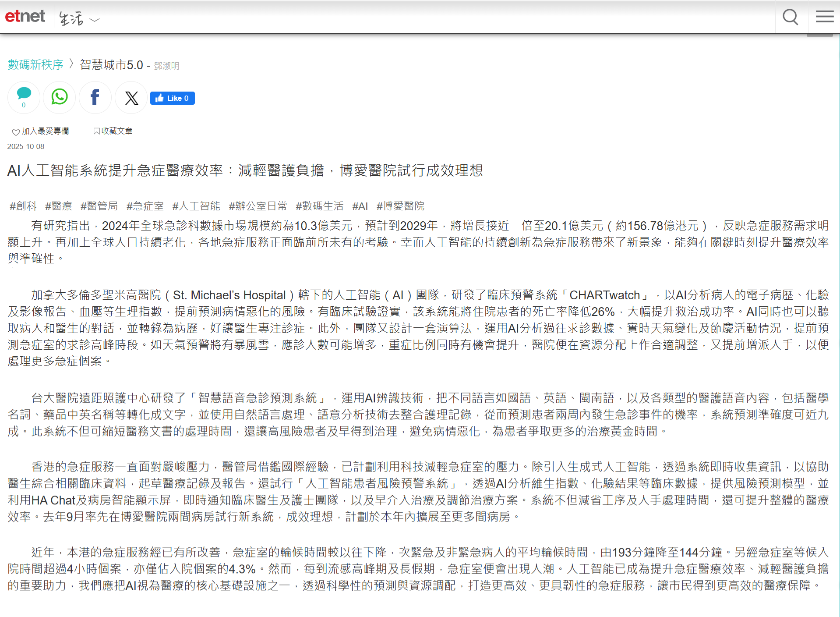Open the search magnifier icon
The height and width of the screenshot is (617, 840).
[x=790, y=17]
